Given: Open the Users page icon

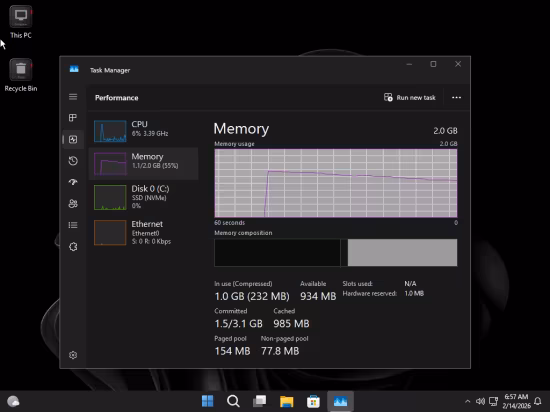Looking at the screenshot, I should 73,204.
